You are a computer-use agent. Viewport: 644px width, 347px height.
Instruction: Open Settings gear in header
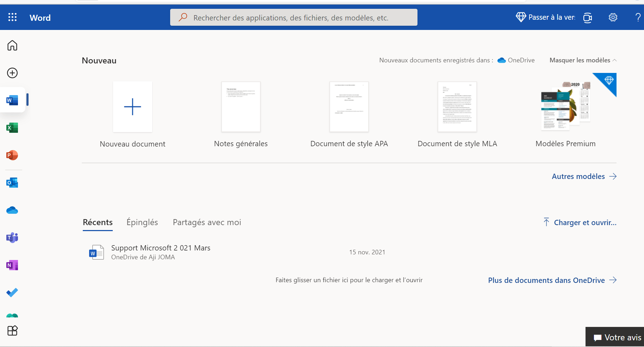point(613,17)
